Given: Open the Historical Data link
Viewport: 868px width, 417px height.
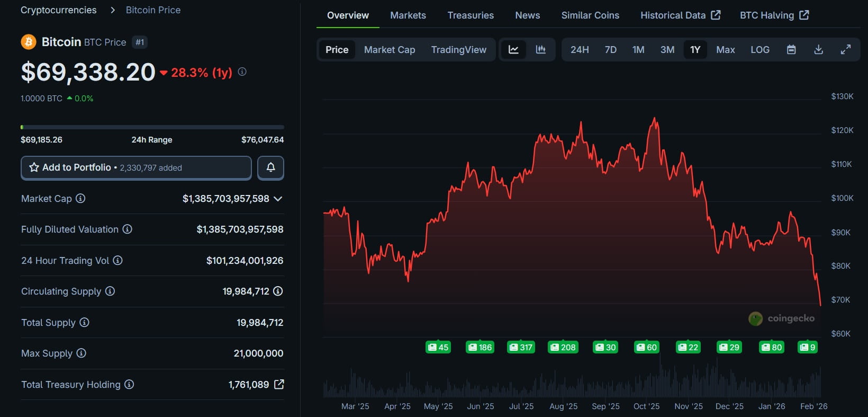Looking at the screenshot, I should click(680, 15).
